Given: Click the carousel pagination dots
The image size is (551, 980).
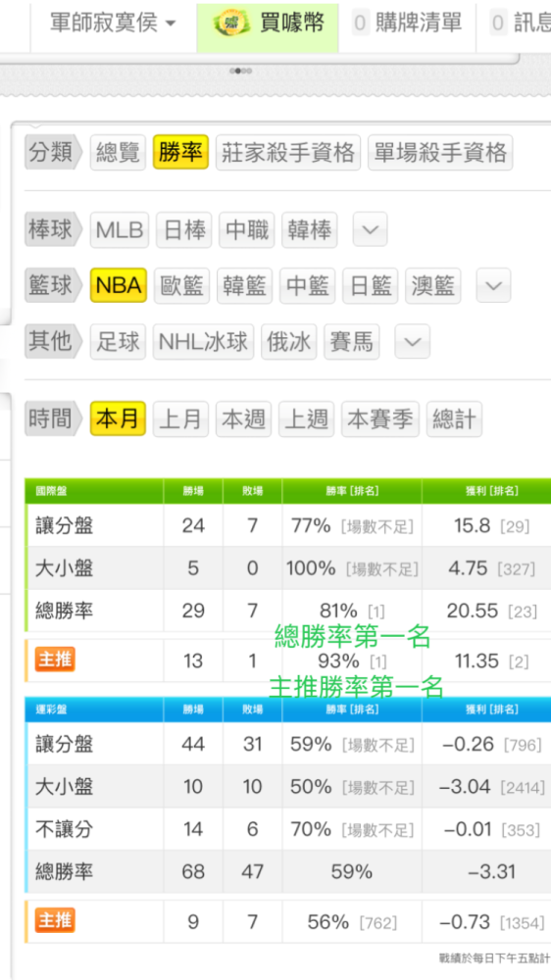Looking at the screenshot, I should (x=241, y=71).
